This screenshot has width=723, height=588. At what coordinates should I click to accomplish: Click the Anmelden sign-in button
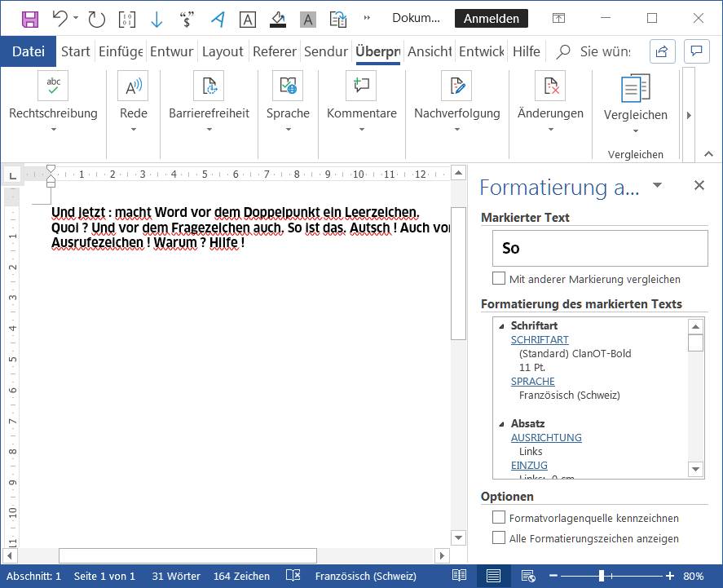491,19
